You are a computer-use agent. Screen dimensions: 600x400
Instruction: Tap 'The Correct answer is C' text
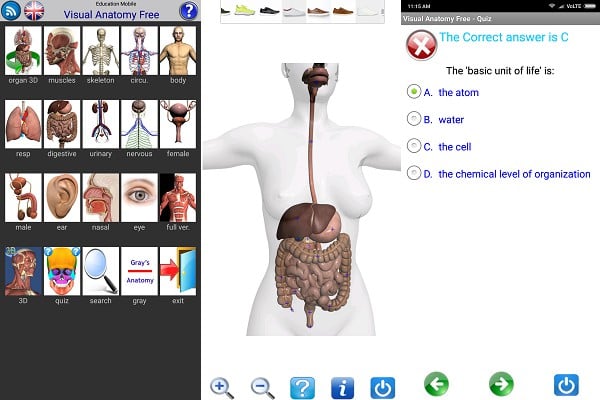(x=504, y=37)
